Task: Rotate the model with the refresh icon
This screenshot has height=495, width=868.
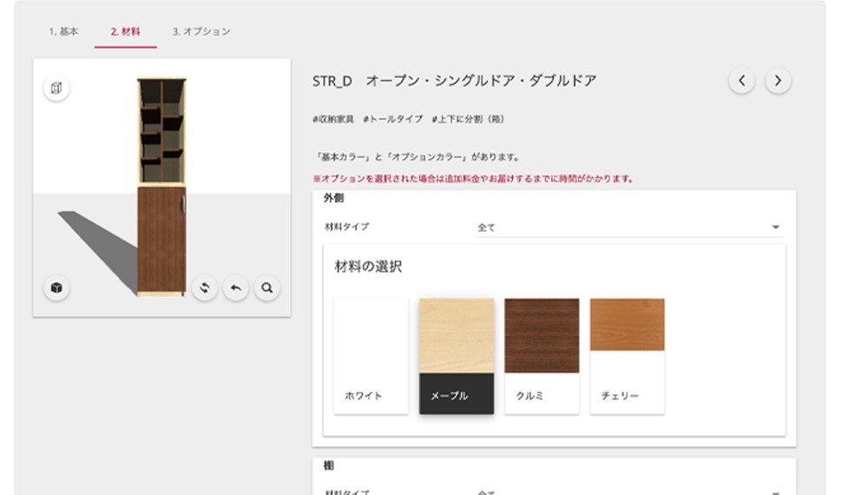Action: pos(205,288)
